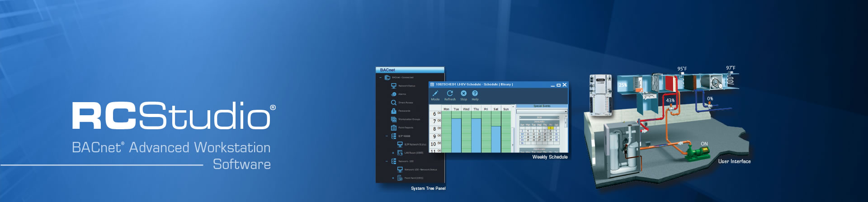This screenshot has width=868, height=202.
Task: Open Help from the schedule toolbar
Action: pyautogui.click(x=475, y=95)
